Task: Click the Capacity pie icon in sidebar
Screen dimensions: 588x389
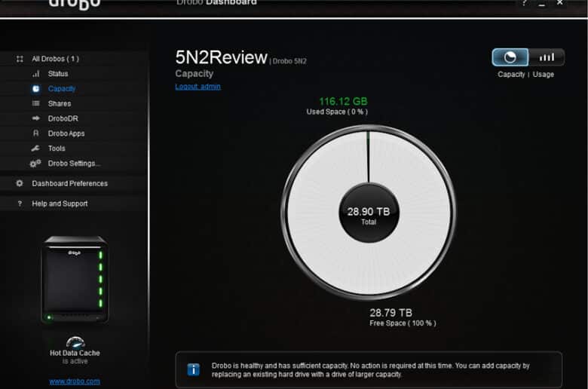Action: (x=35, y=89)
